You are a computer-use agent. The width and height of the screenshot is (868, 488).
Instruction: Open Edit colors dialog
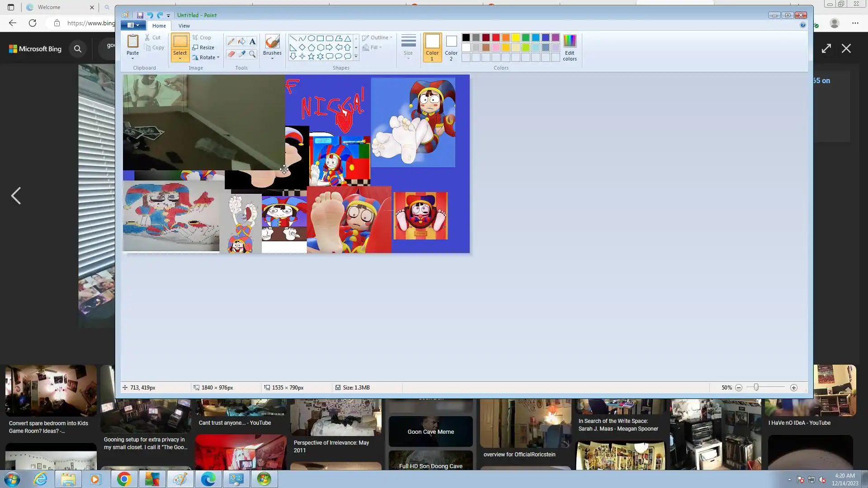click(x=570, y=47)
